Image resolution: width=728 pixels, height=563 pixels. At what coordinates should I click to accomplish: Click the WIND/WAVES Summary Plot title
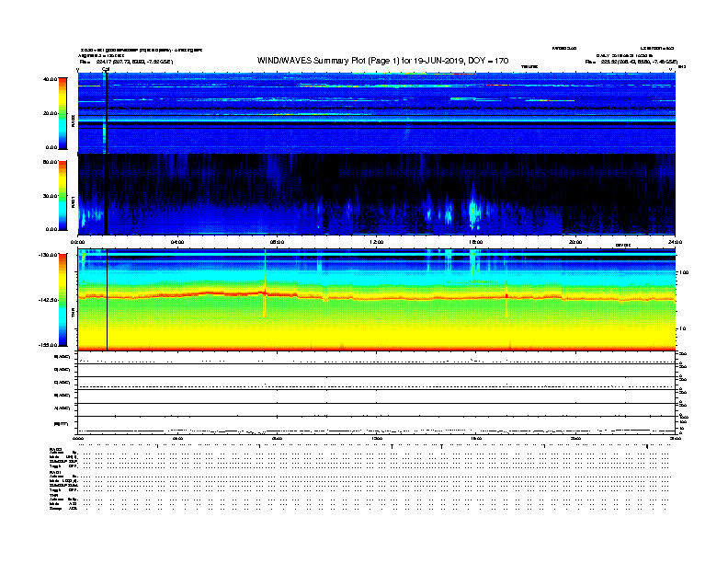click(x=382, y=61)
